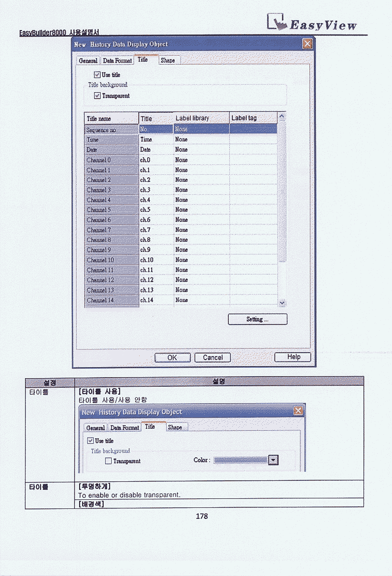Select the Channel 13 row header
This screenshot has width=392, height=576.
coord(111,290)
